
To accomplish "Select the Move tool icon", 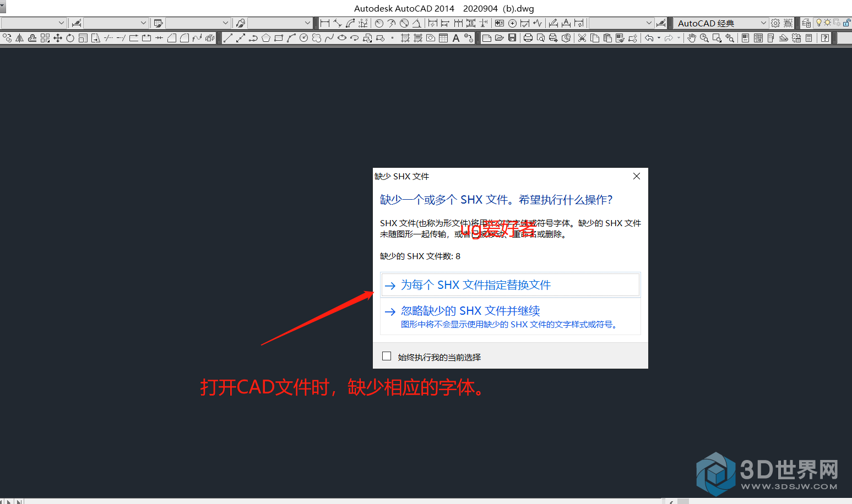I will pyautogui.click(x=57, y=38).
